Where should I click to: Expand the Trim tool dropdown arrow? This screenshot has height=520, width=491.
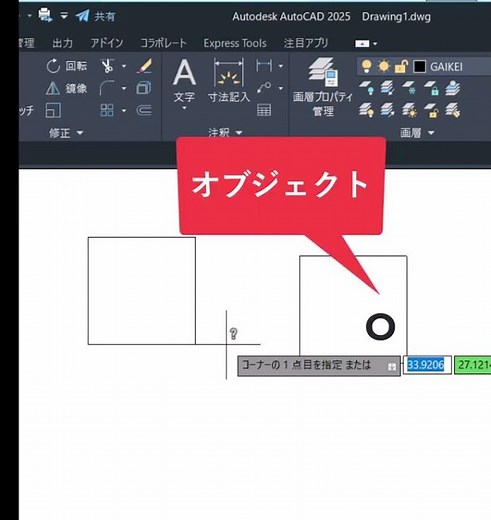tap(124, 66)
